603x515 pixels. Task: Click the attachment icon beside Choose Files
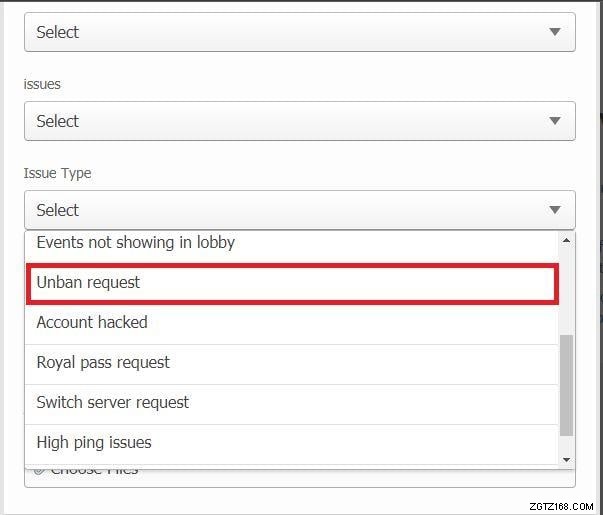coord(38,470)
